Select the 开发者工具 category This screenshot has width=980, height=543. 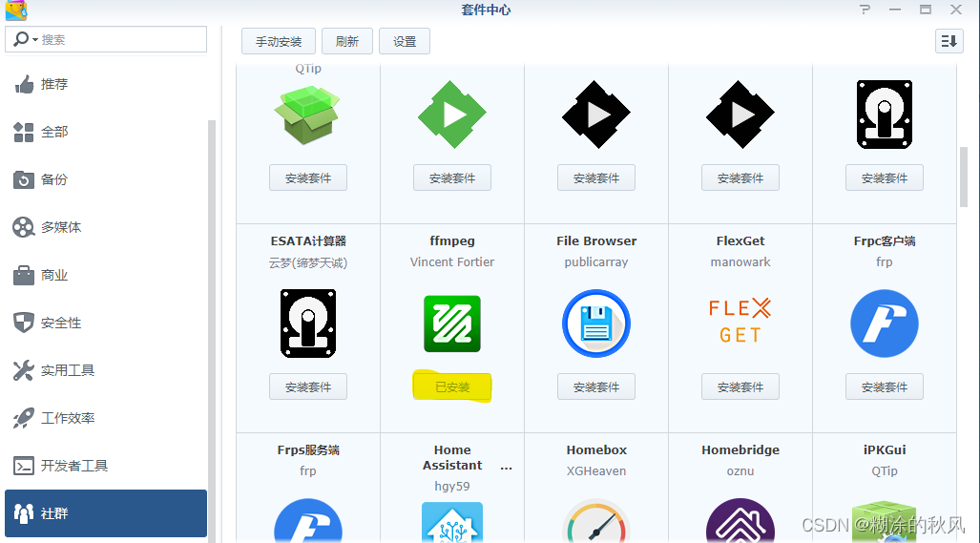[x=106, y=466]
